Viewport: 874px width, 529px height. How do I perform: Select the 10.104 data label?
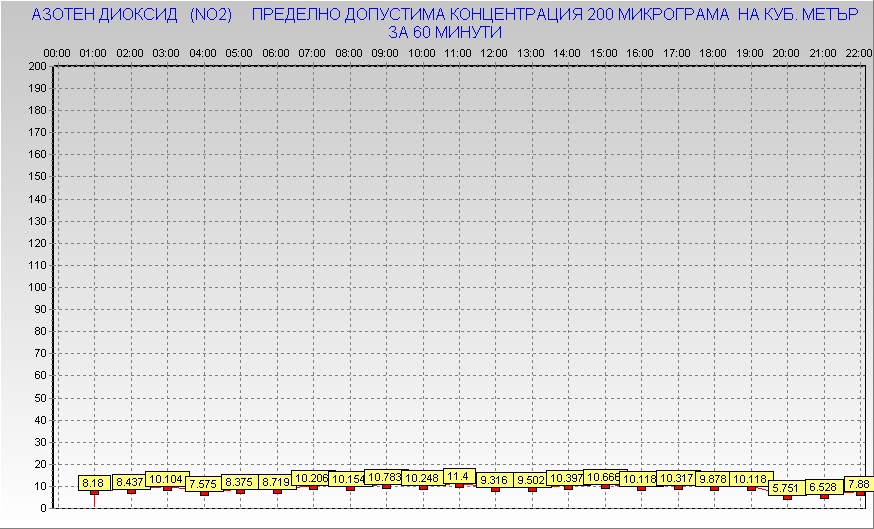pyautogui.click(x=166, y=479)
